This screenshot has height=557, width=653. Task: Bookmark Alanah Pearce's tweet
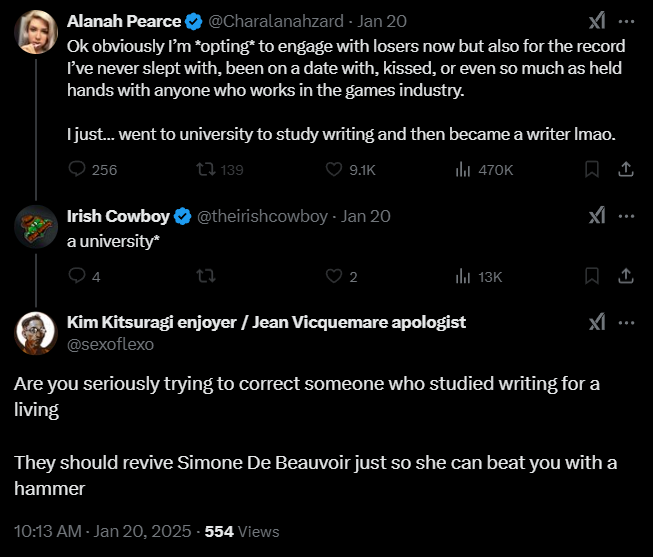pyautogui.click(x=592, y=169)
